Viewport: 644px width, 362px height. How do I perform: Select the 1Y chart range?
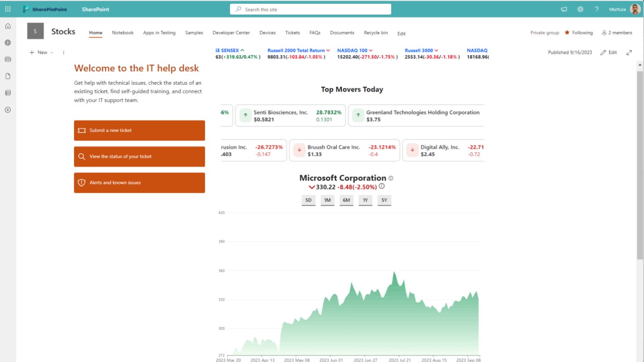coord(365,200)
